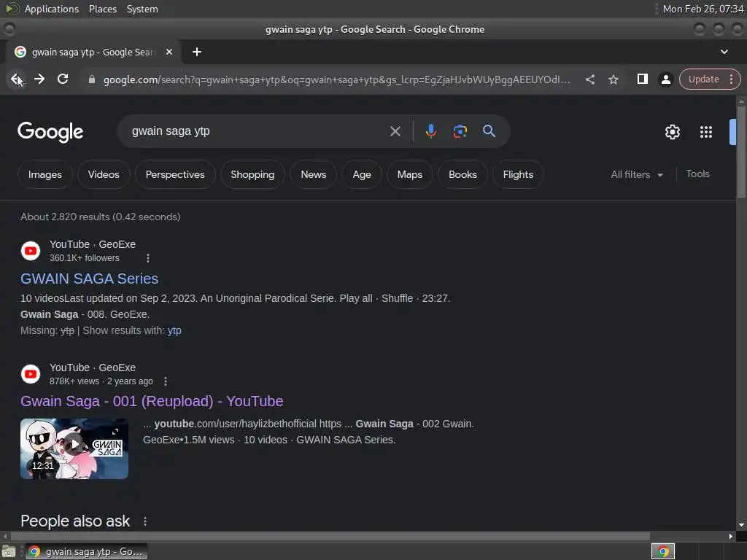Click YouTube favicon of Gwain Saga 001 result
The width and height of the screenshot is (747, 560).
click(31, 374)
